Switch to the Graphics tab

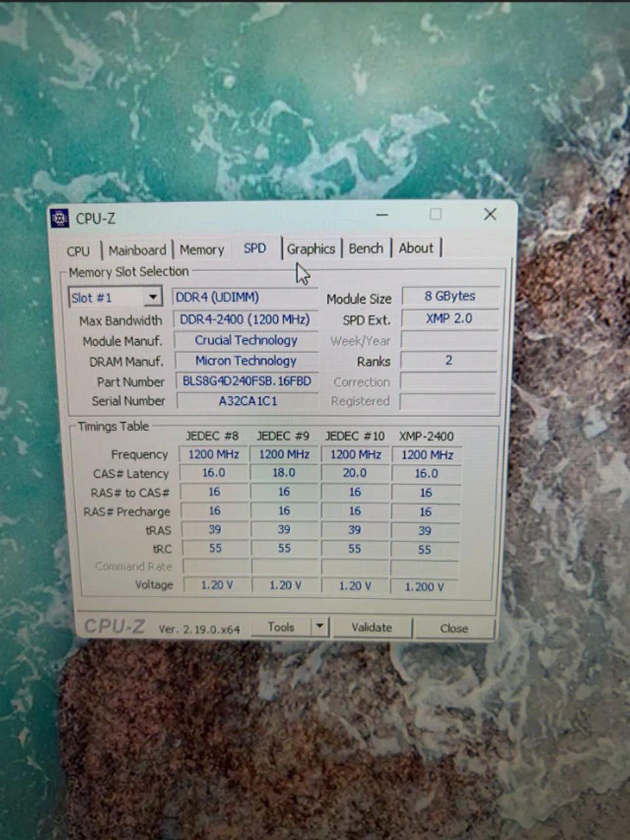(310, 249)
